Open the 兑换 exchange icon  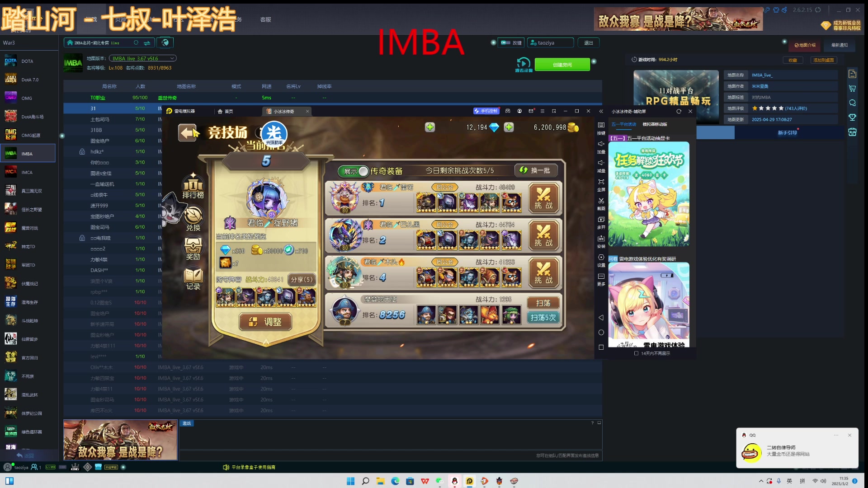coord(193,219)
